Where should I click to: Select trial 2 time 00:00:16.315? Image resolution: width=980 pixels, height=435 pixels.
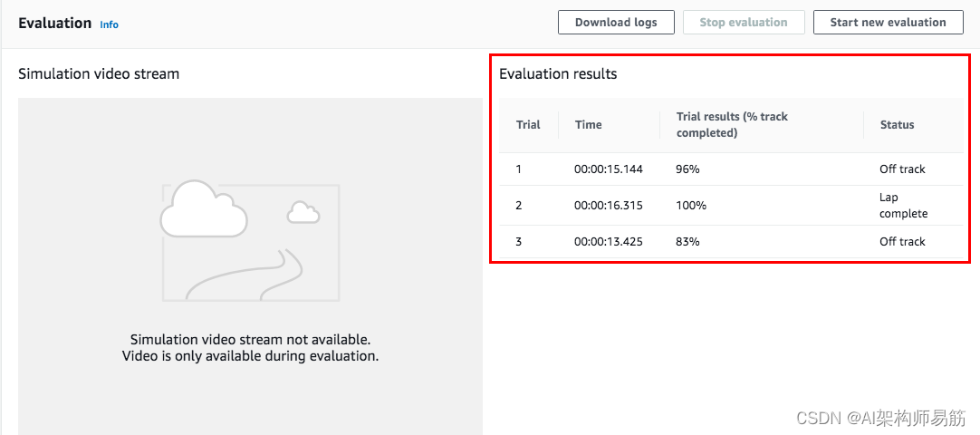point(608,206)
